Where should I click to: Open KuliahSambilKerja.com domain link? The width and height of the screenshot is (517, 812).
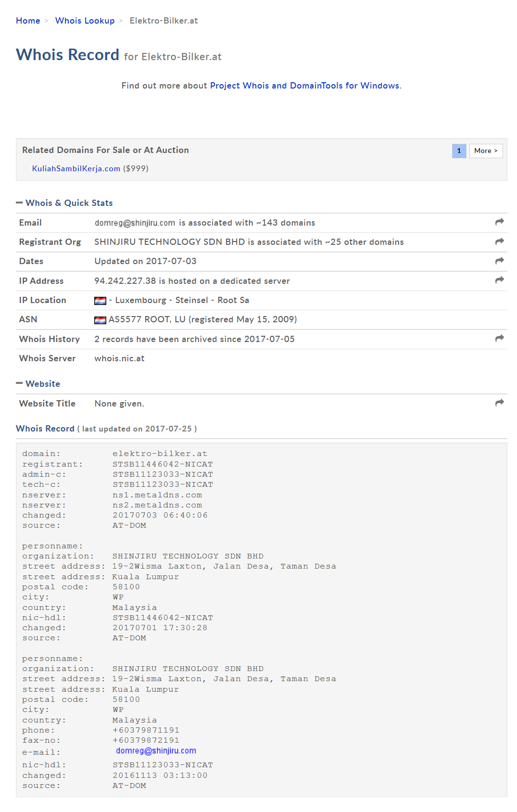pos(76,168)
